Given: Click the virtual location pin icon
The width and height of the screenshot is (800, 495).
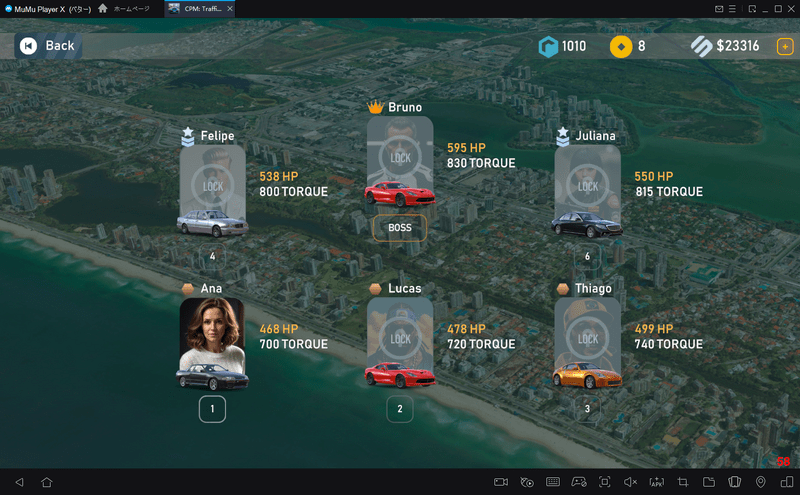Looking at the screenshot, I should pos(761,482).
